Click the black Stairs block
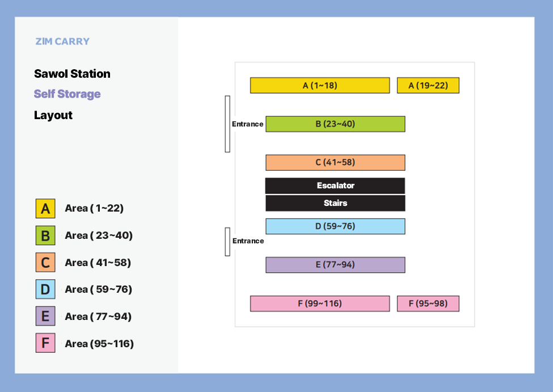The height and width of the screenshot is (392, 553). coord(335,203)
